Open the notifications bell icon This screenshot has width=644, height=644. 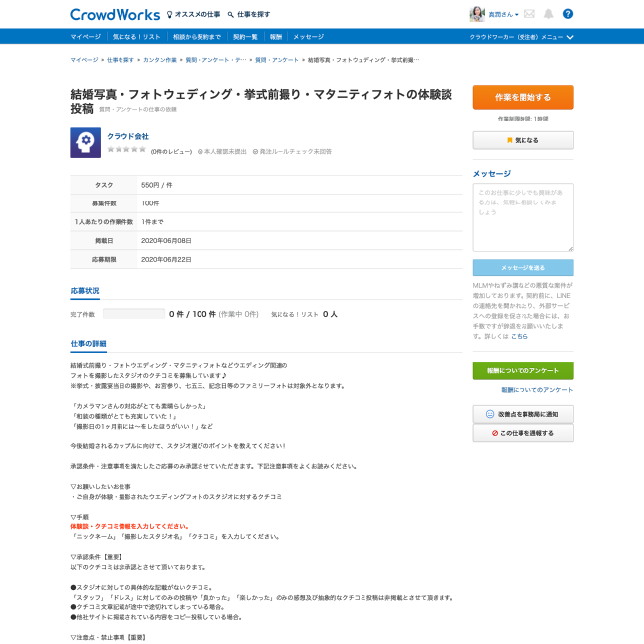pos(548,14)
